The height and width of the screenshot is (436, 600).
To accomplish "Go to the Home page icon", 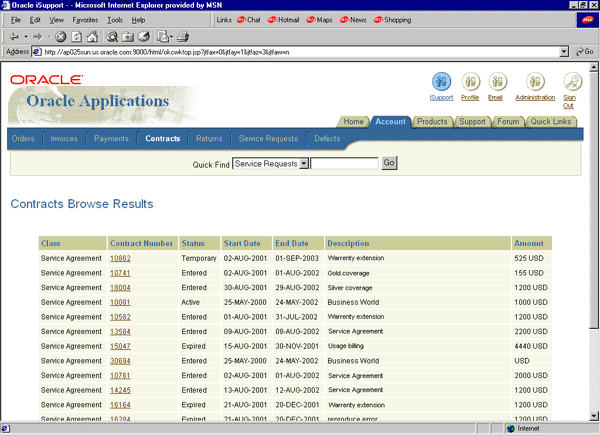I will tap(92, 37).
